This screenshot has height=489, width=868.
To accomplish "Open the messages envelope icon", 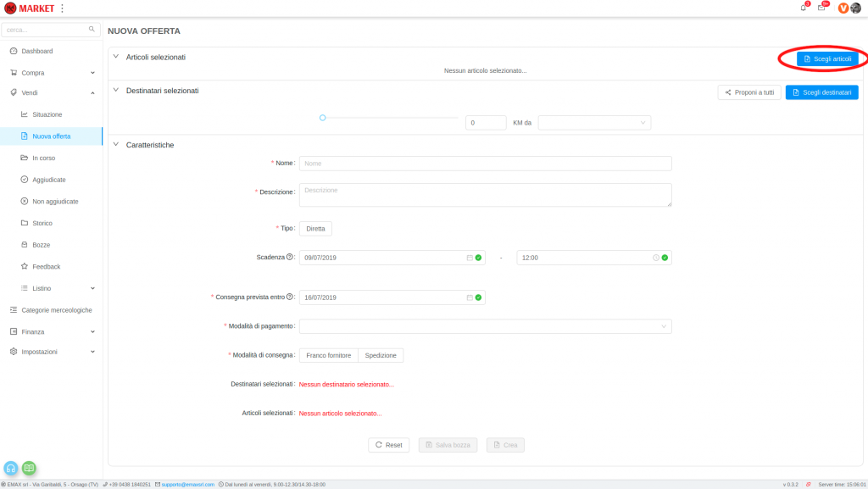I will point(821,8).
